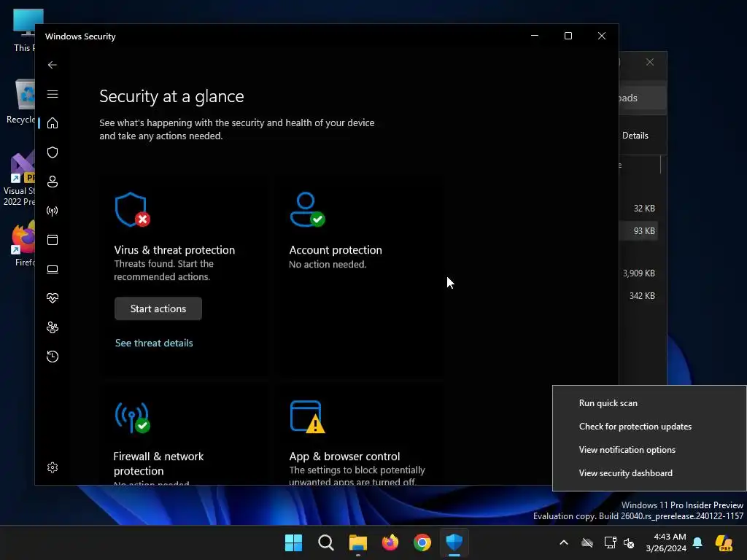Select the 32 KB file row behind
The image size is (747, 560).
(x=638, y=209)
